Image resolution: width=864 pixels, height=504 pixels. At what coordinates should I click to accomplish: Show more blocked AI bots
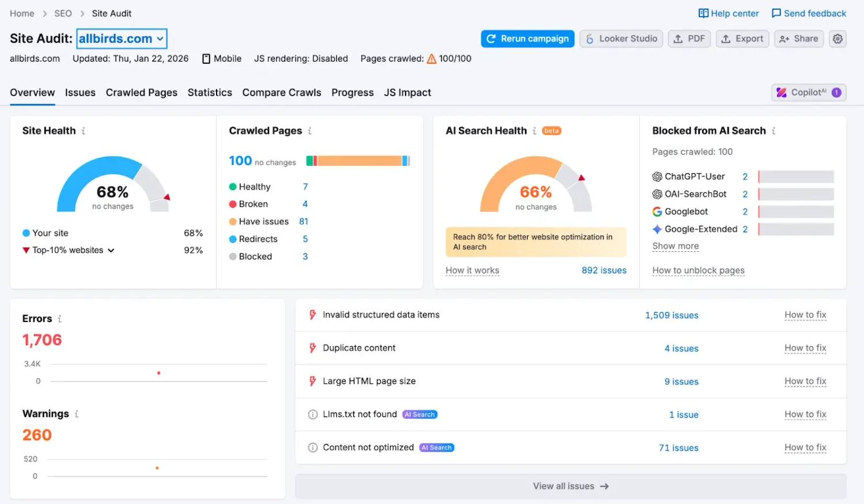click(675, 246)
